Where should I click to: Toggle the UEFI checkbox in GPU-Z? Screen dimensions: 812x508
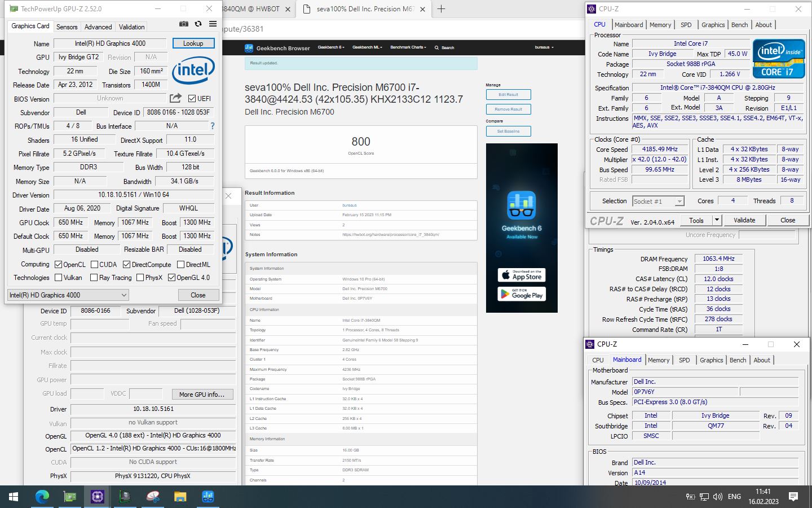click(x=192, y=98)
